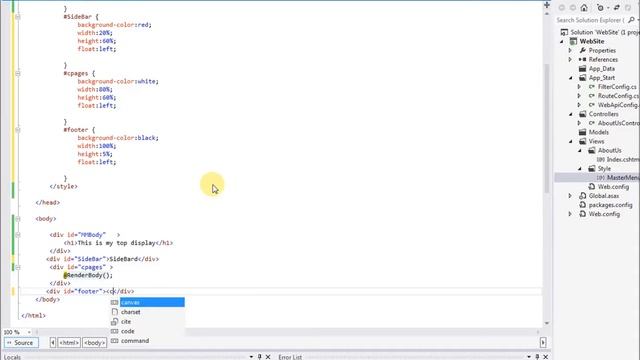Collapse the Style folder under Views

click(580, 169)
